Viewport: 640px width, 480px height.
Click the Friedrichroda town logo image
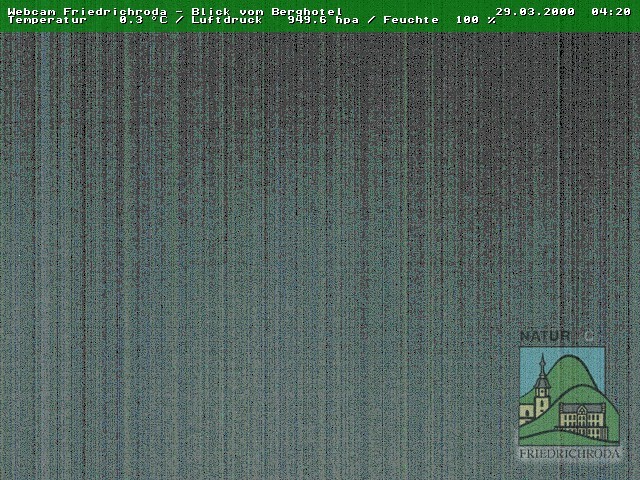click(x=569, y=396)
